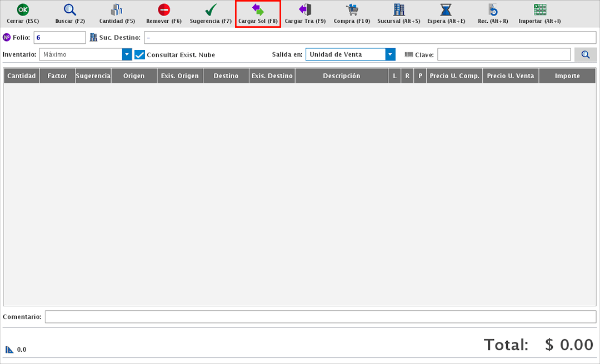Screen dimensions: 600x364
Task: Apply suggestion with Sugerencia (F7) checkmark
Action: [211, 10]
